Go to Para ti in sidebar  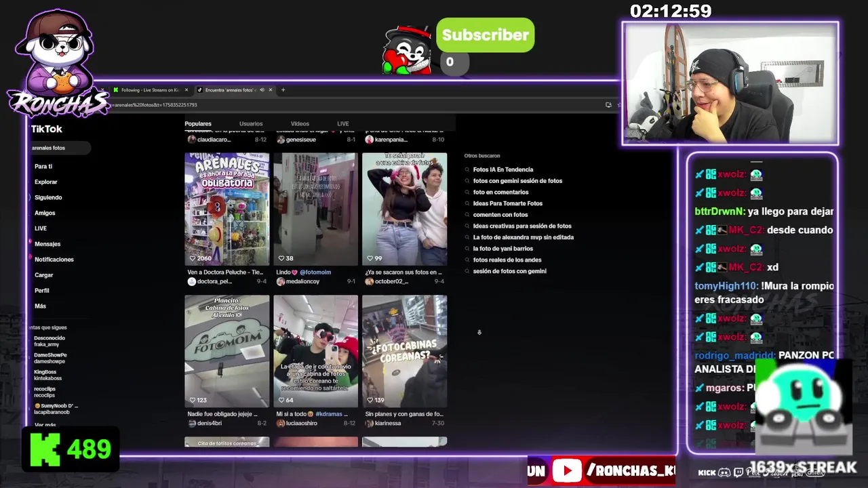pyautogui.click(x=43, y=166)
